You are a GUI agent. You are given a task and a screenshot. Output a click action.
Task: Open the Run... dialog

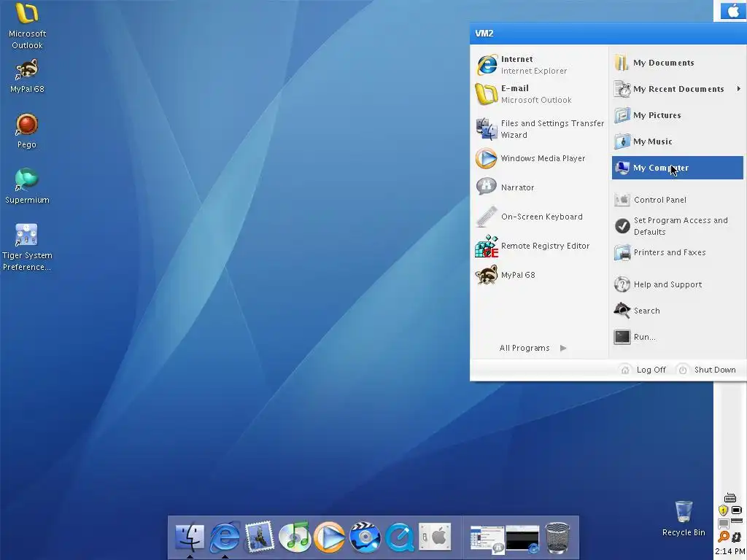click(678, 337)
